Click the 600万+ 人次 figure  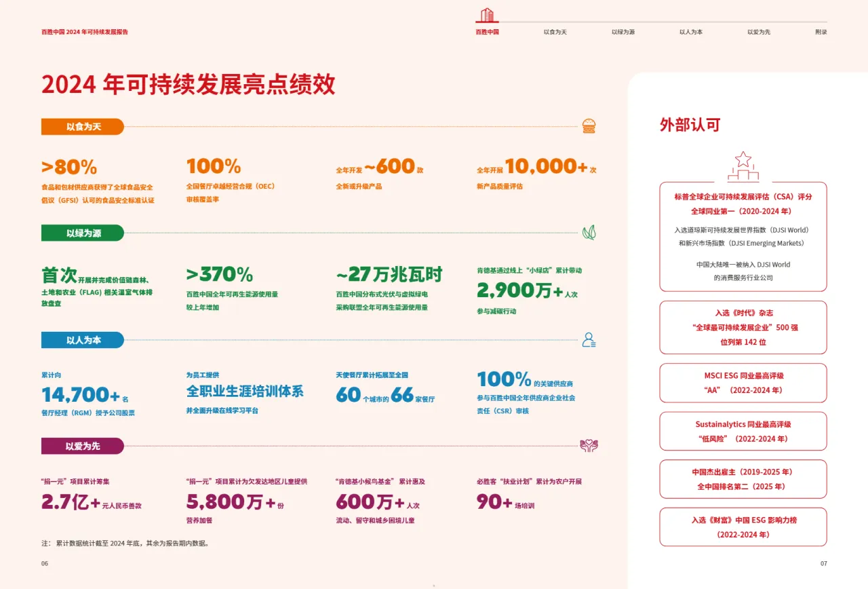pos(378,501)
